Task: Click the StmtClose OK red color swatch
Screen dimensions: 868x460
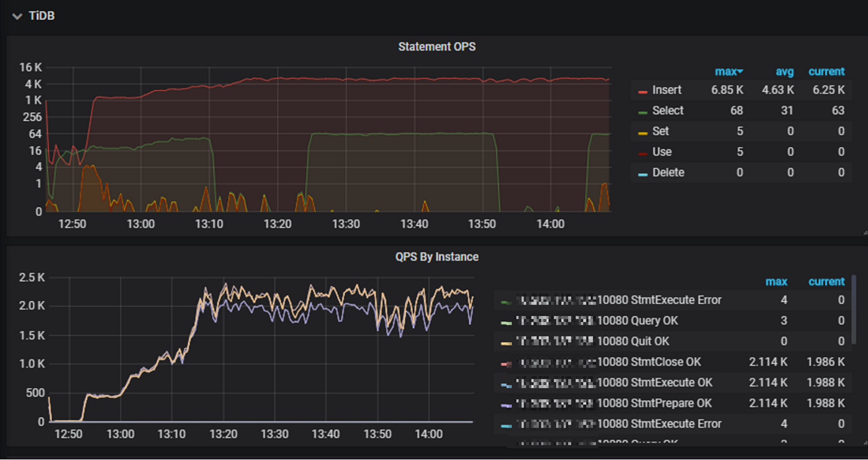Action: pyautogui.click(x=506, y=364)
